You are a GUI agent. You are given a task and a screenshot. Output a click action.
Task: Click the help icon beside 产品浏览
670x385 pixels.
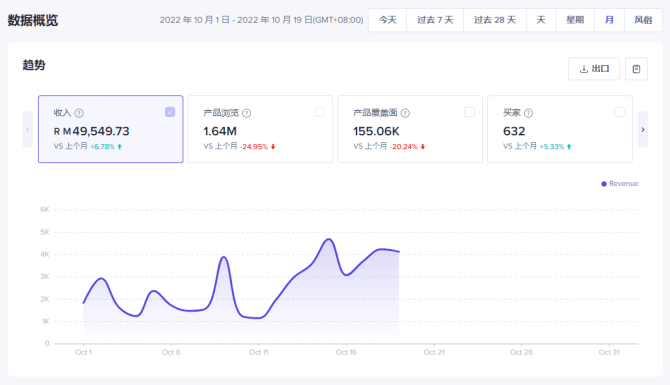(x=247, y=113)
